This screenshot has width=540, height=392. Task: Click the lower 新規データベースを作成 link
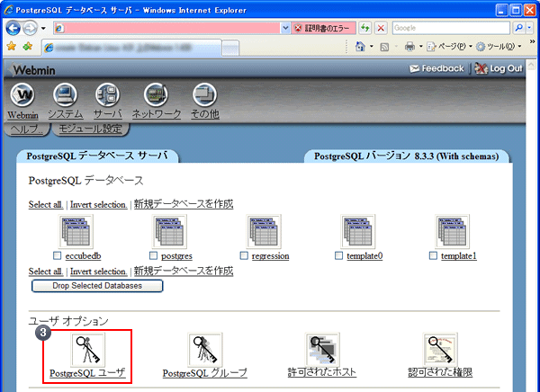[184, 271]
